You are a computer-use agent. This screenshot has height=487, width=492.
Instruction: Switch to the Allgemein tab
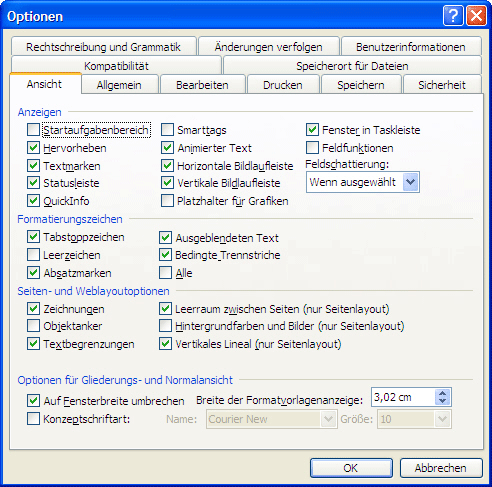(119, 85)
